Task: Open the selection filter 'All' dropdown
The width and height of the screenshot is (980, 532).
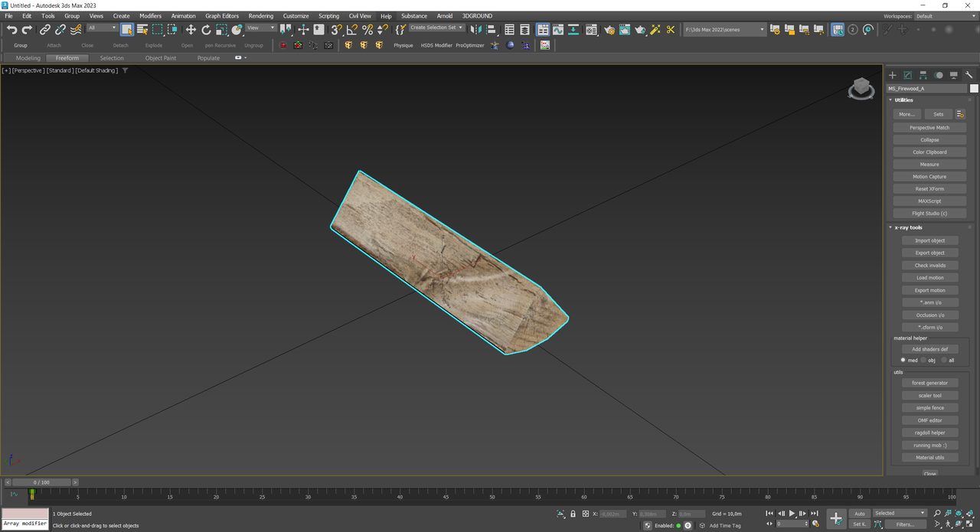Action: tap(102, 28)
